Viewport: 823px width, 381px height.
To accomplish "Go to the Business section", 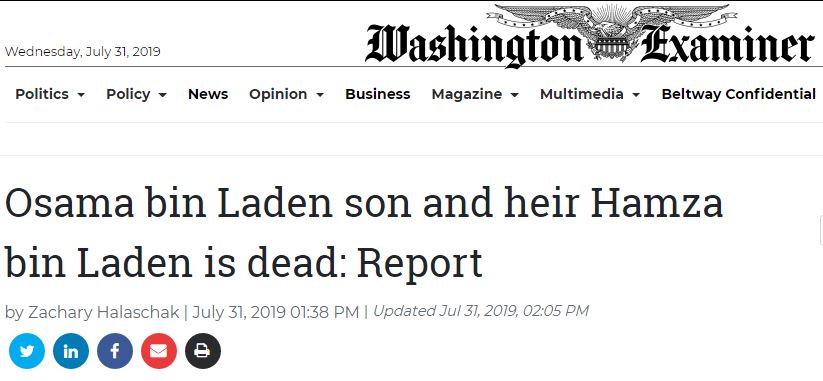I will point(377,94).
